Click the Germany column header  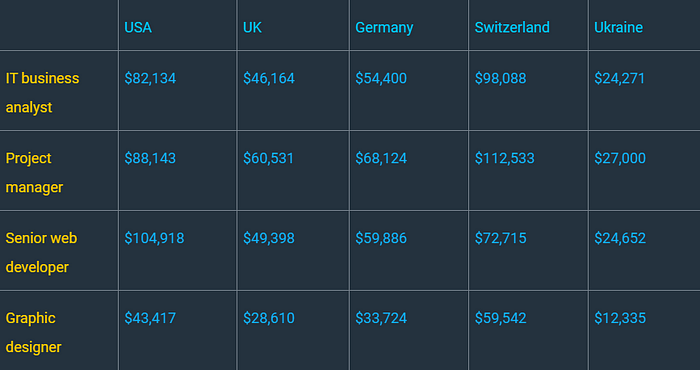click(x=384, y=28)
